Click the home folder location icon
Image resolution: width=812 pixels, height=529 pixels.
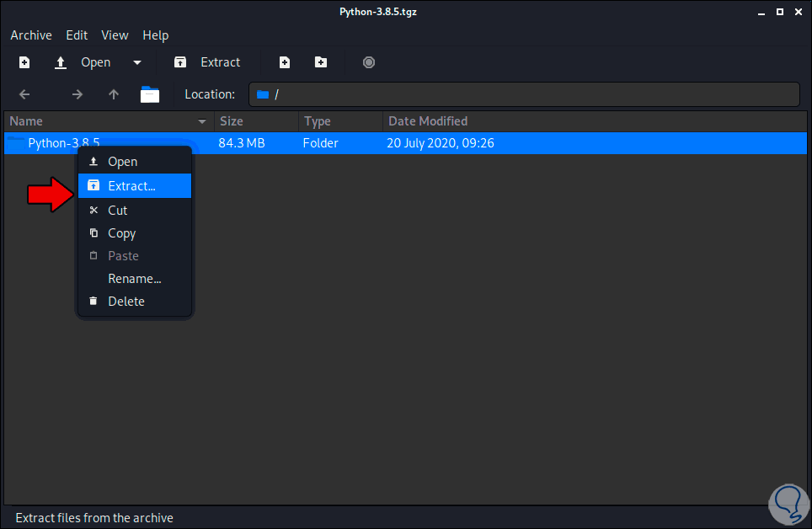click(x=150, y=94)
